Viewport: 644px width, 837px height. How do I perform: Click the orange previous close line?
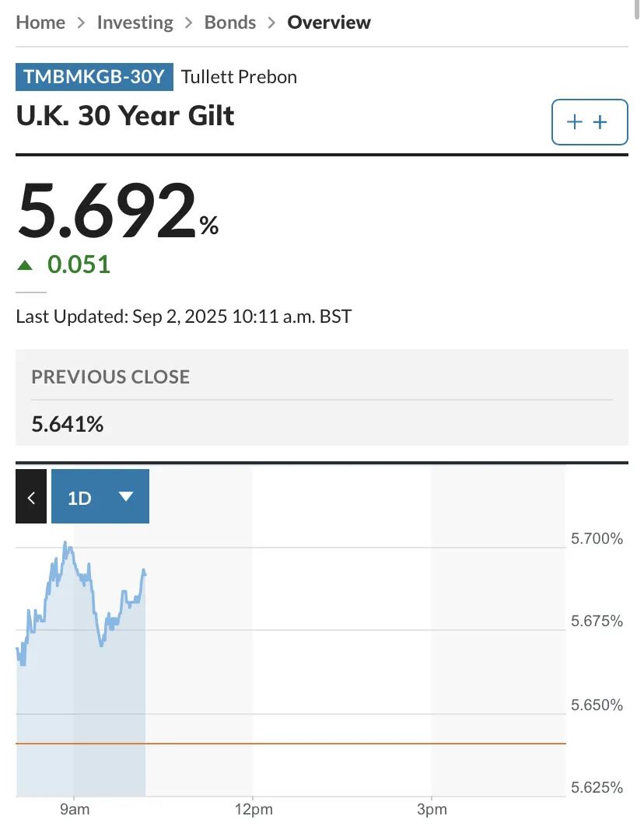350,744
